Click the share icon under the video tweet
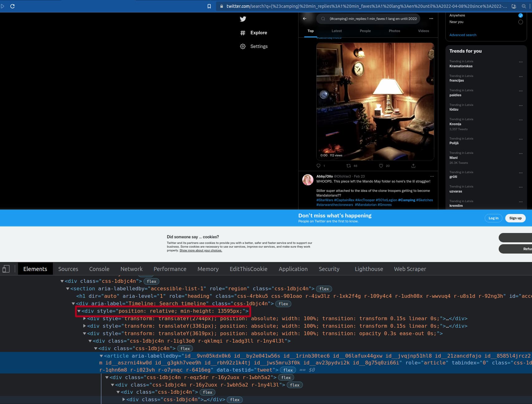 coord(413,166)
